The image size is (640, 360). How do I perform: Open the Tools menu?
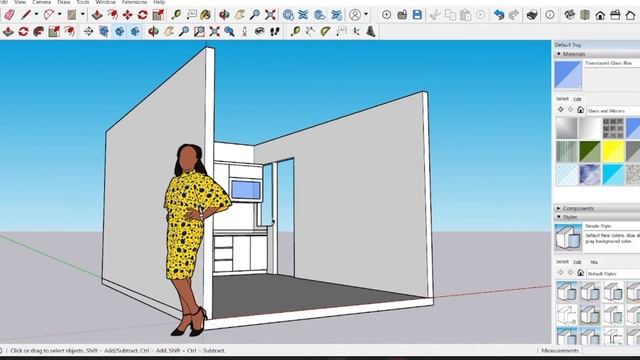point(82,2)
